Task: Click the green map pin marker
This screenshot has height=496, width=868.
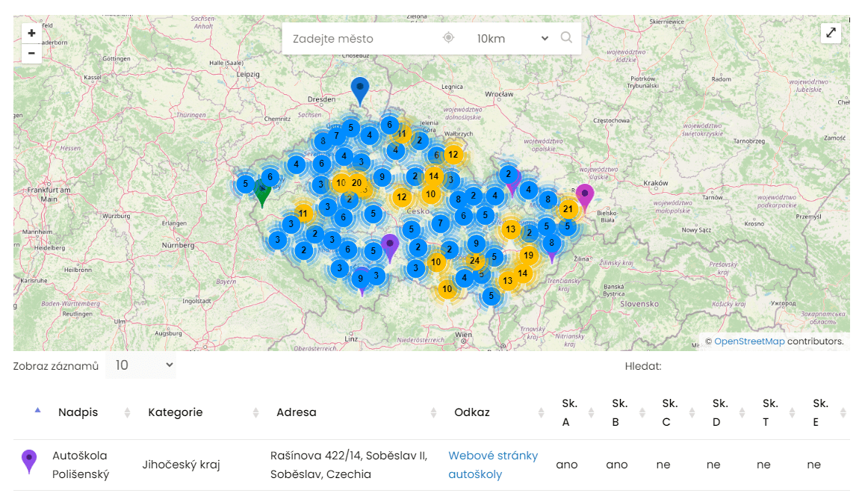Action: [x=261, y=191]
